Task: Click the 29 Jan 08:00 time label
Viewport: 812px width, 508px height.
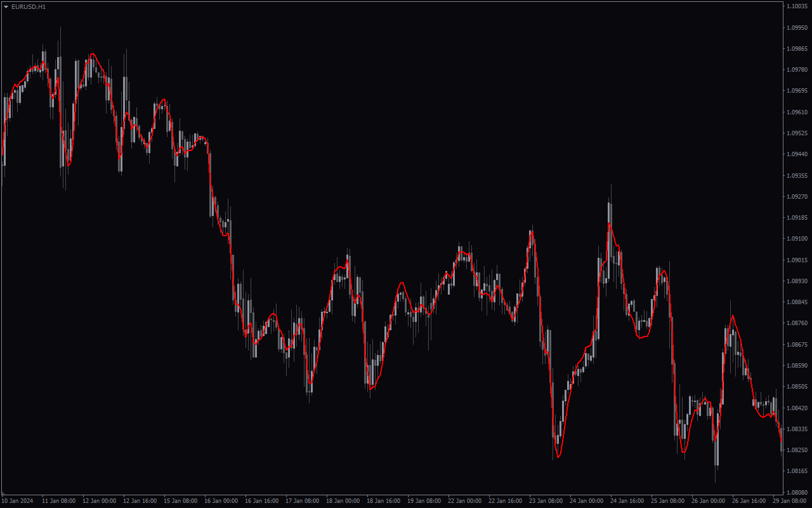Action: 789,500
